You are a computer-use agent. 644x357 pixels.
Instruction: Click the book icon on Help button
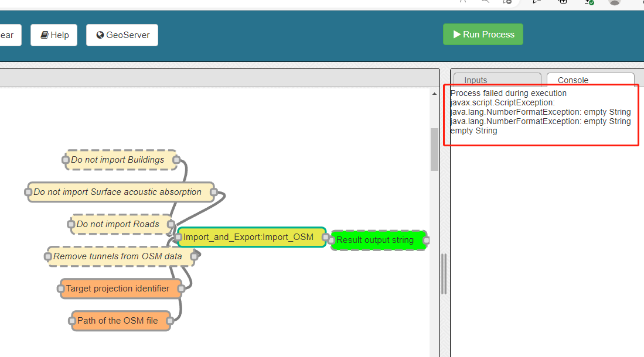coord(45,35)
